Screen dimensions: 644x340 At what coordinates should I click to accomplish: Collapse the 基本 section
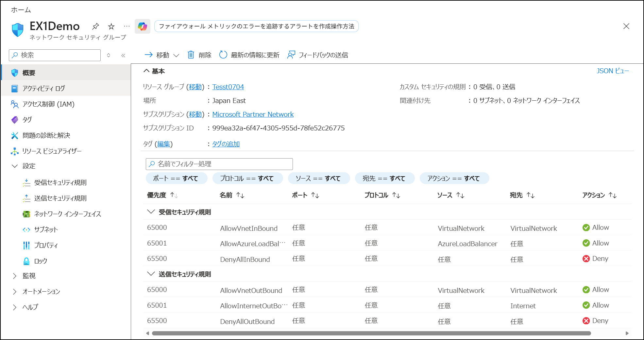154,71
